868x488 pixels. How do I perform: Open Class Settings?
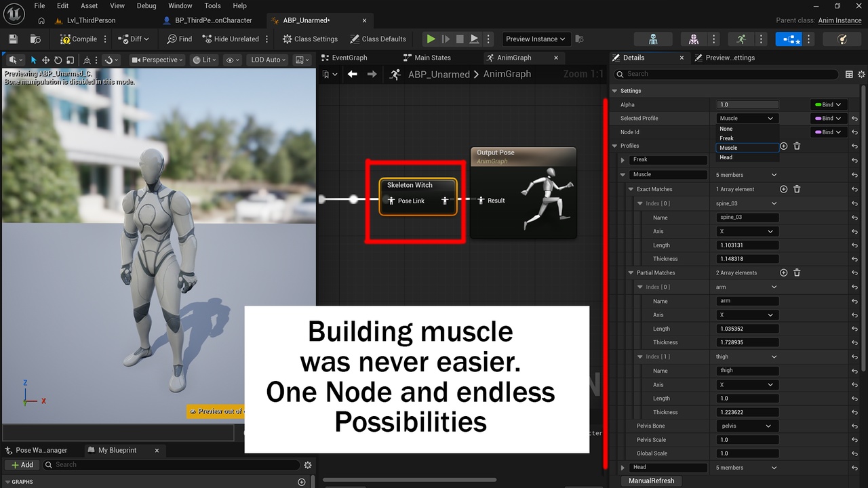point(310,39)
